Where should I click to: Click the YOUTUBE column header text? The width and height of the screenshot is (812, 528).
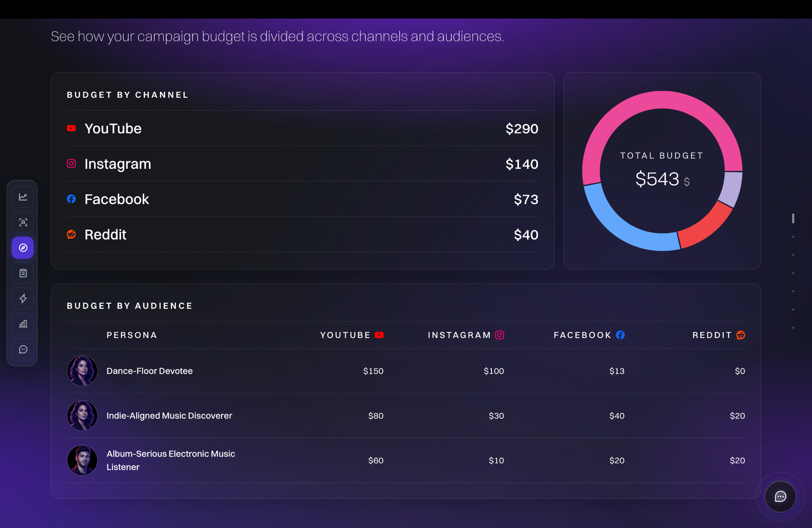345,335
